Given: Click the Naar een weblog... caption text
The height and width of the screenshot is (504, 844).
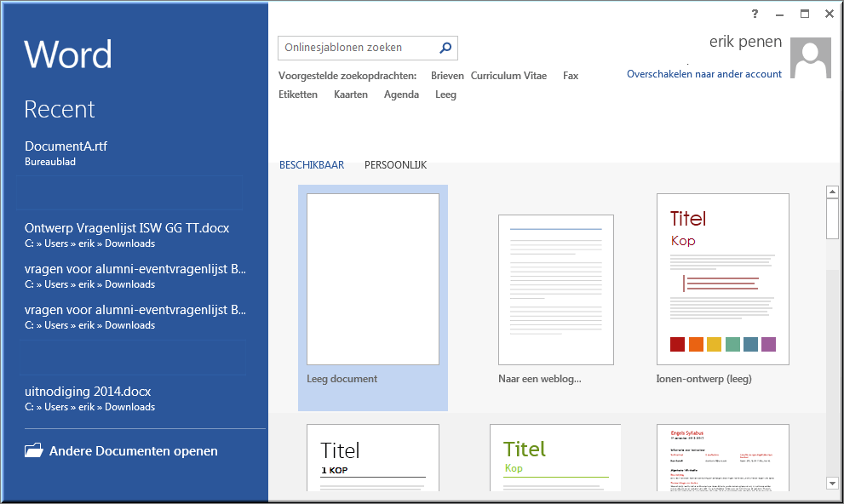Looking at the screenshot, I should (x=540, y=379).
